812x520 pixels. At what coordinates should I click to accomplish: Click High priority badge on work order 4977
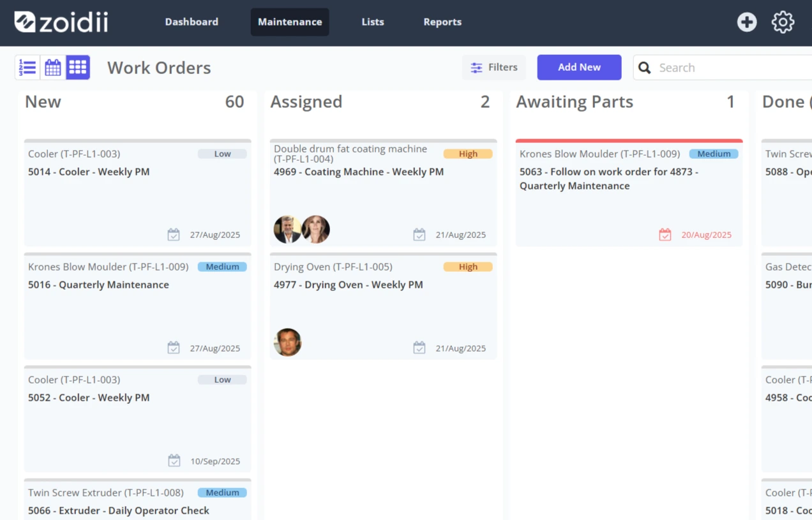468,267
